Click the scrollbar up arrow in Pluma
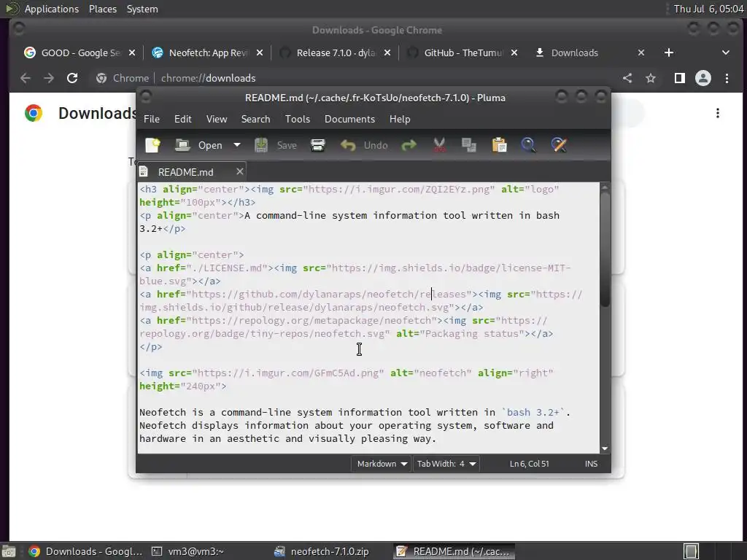747x560 pixels. (x=605, y=187)
